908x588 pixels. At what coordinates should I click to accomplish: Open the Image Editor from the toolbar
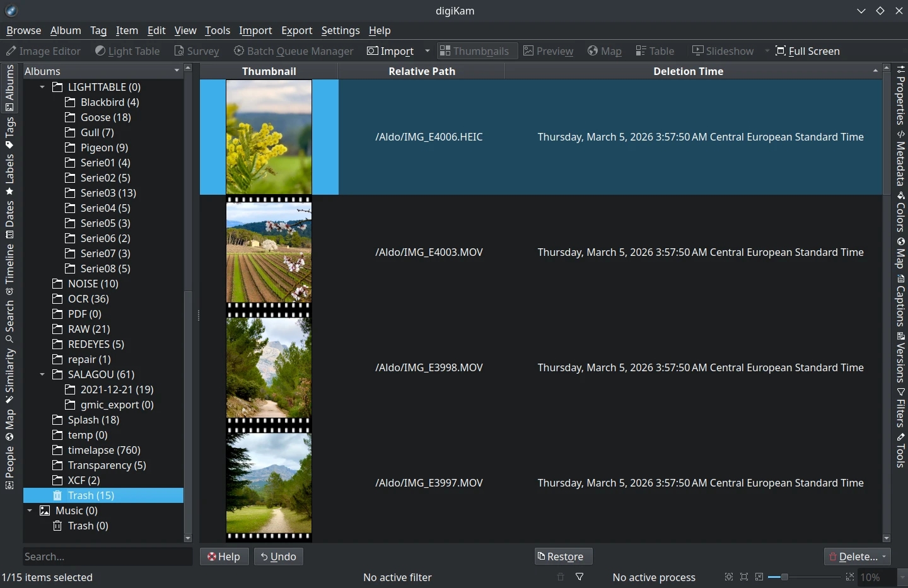coord(43,51)
